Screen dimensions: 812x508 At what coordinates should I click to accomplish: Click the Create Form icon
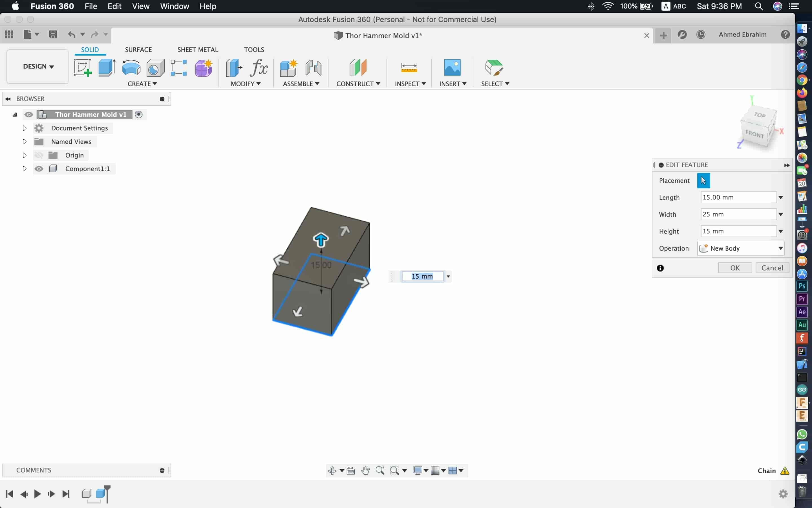click(204, 67)
